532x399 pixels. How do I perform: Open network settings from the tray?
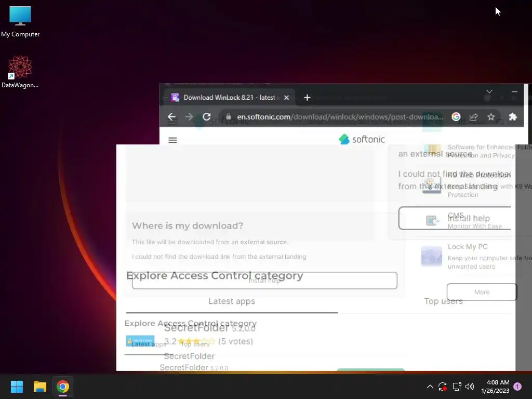click(x=457, y=387)
